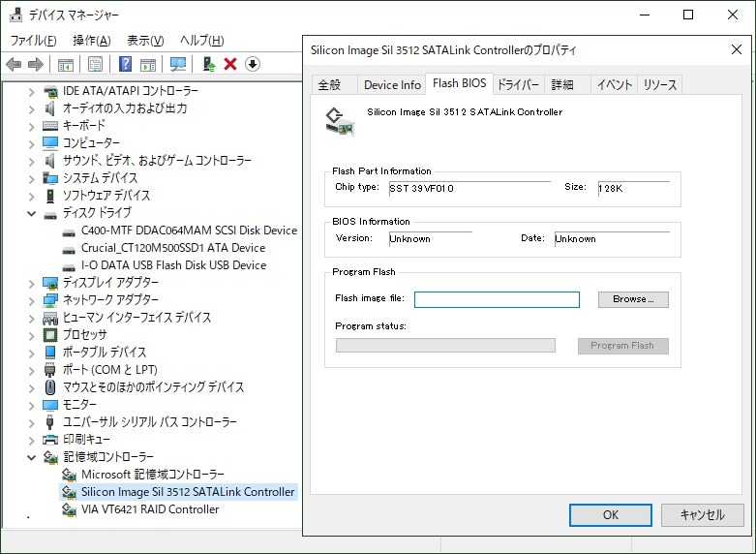This screenshot has height=554, width=756.
Task: Open the ファイル(F) menu
Action: 33,41
